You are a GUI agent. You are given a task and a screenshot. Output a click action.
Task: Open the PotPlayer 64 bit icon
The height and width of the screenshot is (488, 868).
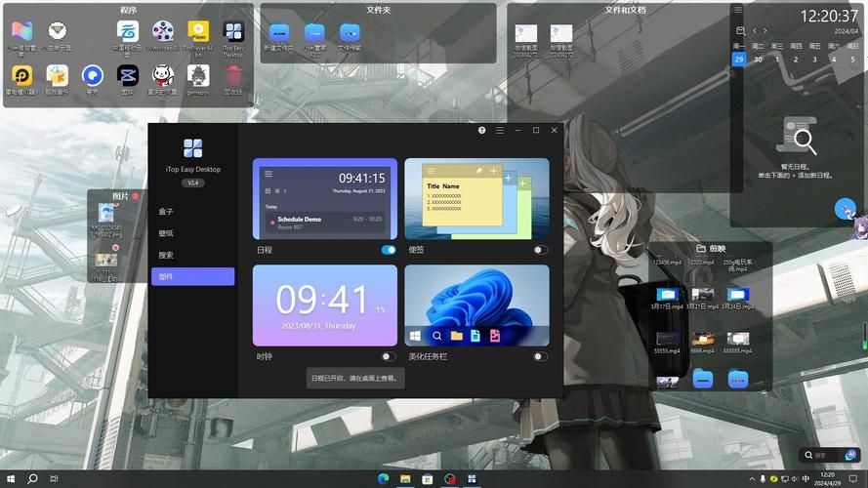(x=199, y=32)
